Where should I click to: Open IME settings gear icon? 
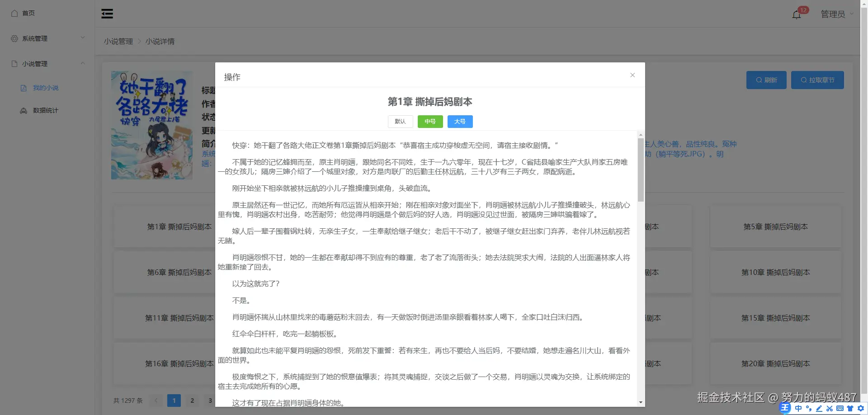tap(861, 408)
